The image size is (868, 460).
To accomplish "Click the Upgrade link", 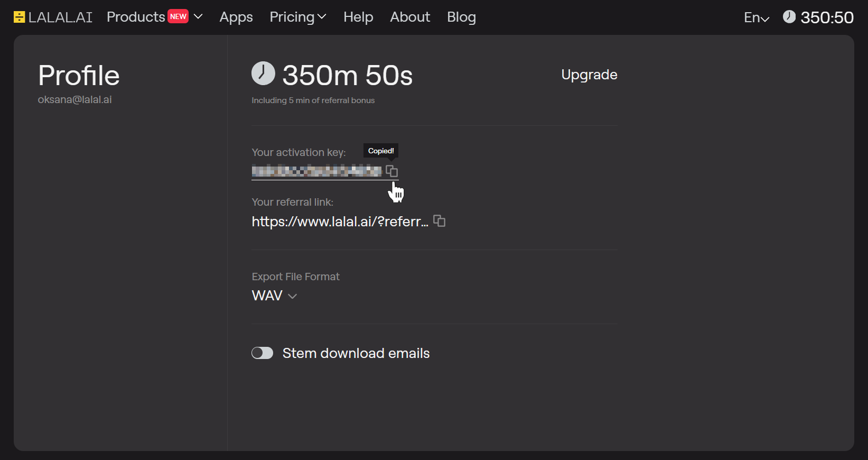I will coord(589,75).
